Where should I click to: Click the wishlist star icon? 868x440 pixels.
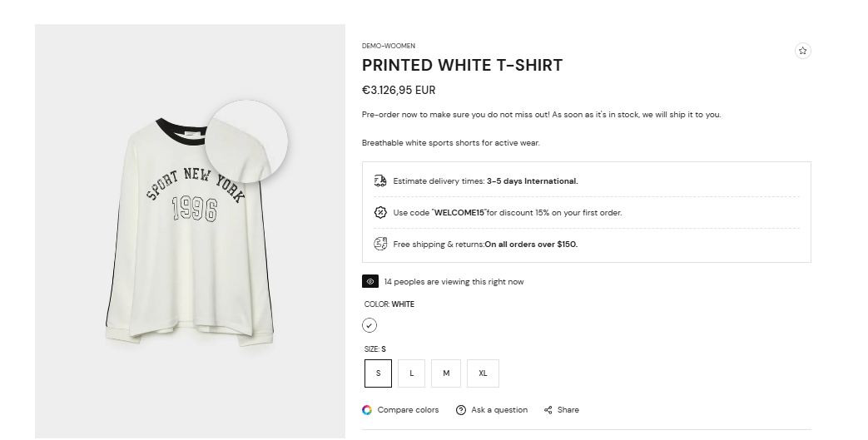[x=802, y=51]
